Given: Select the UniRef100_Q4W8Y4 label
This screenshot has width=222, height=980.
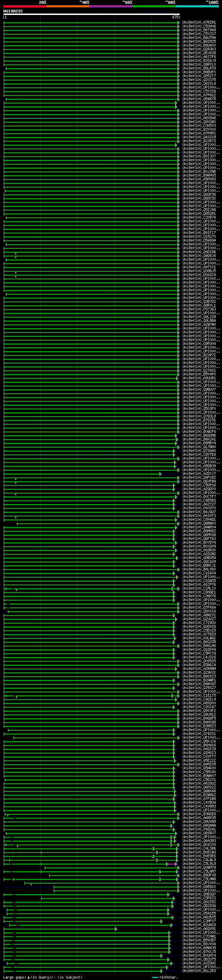Looking at the screenshot, I should (199, 527).
